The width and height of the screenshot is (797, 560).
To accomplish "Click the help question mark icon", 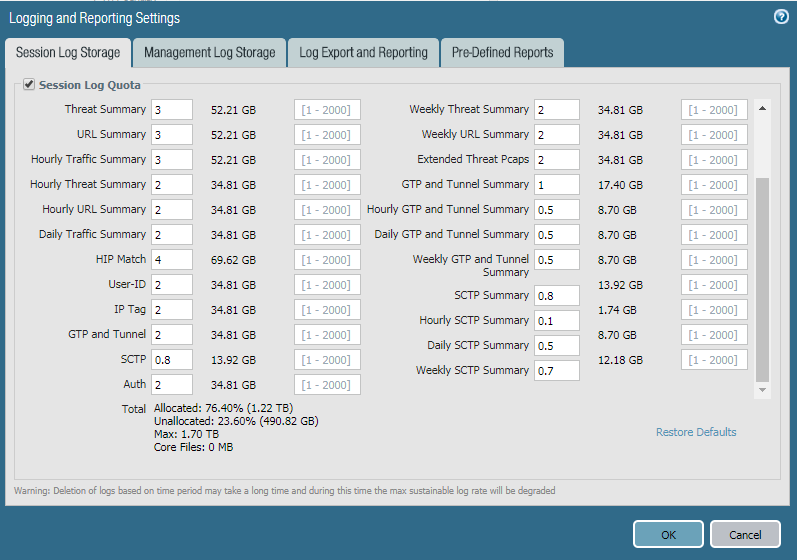I will click(781, 17).
